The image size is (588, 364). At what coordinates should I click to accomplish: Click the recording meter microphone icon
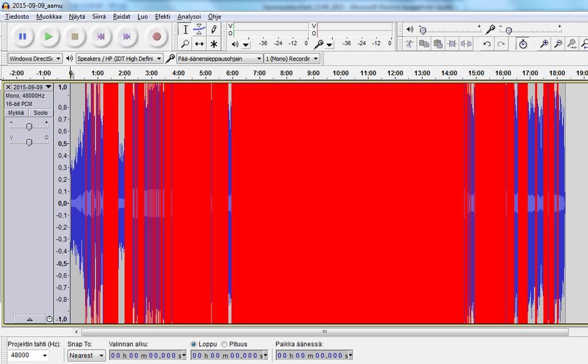click(318, 44)
